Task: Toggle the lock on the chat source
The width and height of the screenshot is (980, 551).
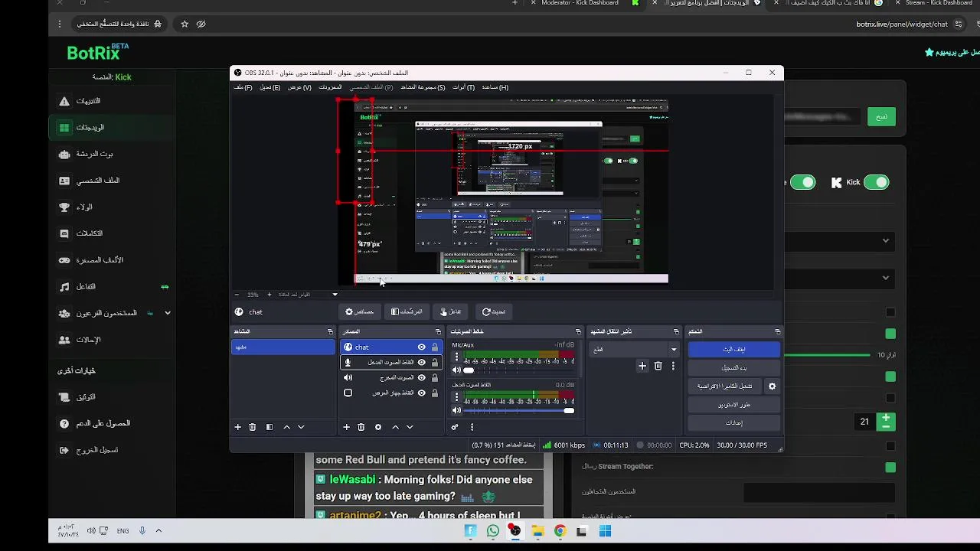Action: coord(435,347)
